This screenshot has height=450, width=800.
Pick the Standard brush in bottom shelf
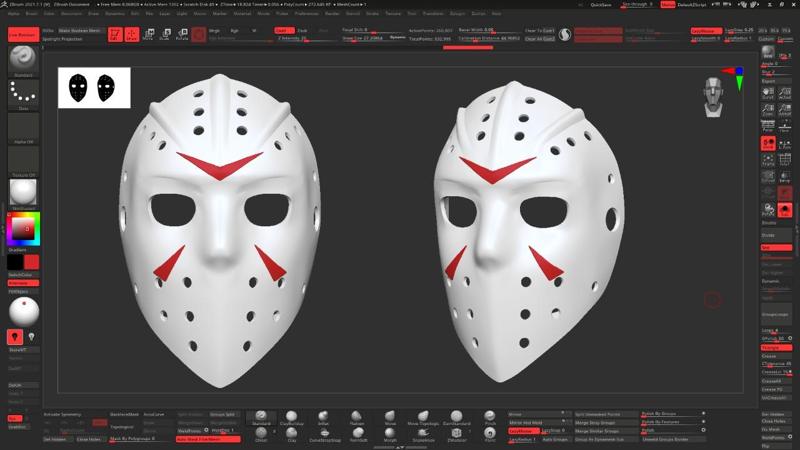pyautogui.click(x=261, y=418)
